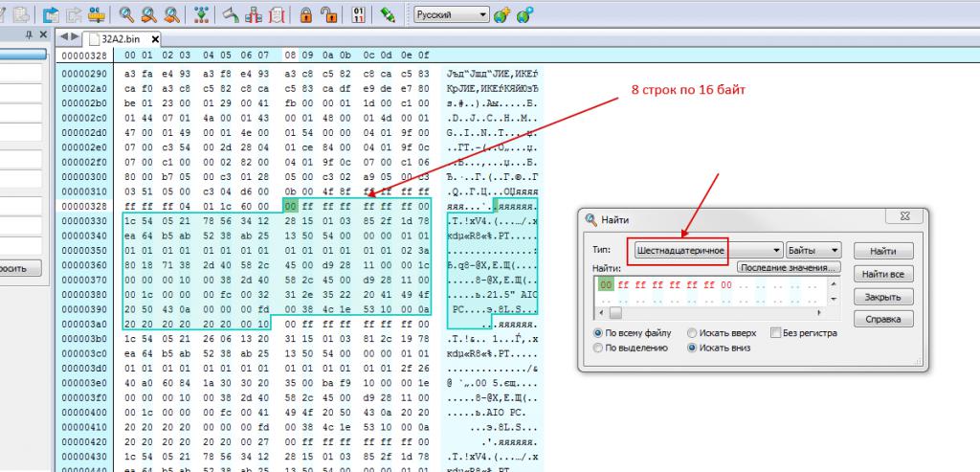Image resolution: width=980 pixels, height=472 pixels.
Task: Click the binary 01/11 toolbar icon
Action: (359, 14)
